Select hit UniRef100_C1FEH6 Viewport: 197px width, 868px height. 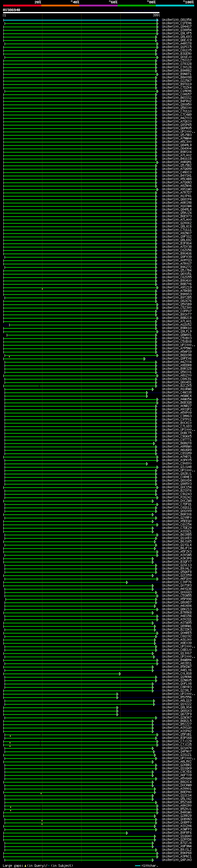point(176,23)
